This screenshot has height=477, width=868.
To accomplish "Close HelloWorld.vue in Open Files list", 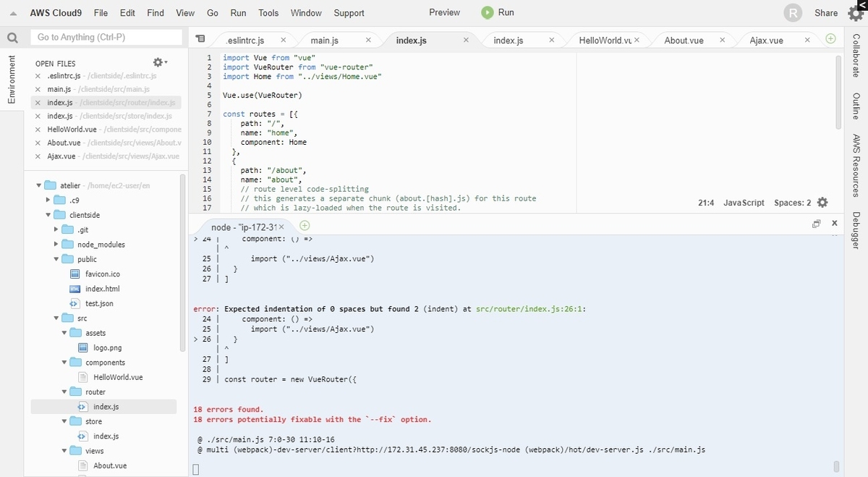I will [x=38, y=130].
